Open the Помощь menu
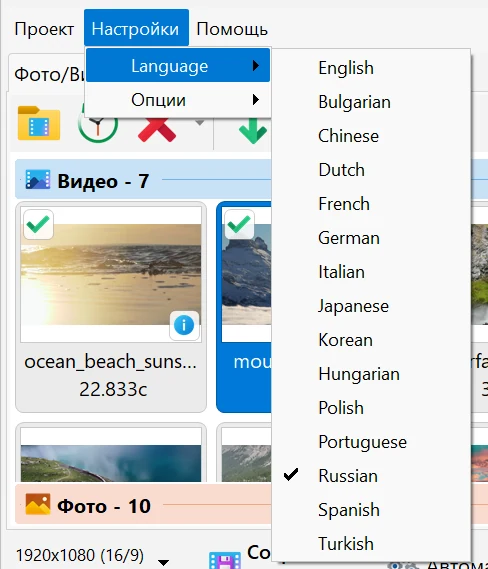 pyautogui.click(x=232, y=29)
